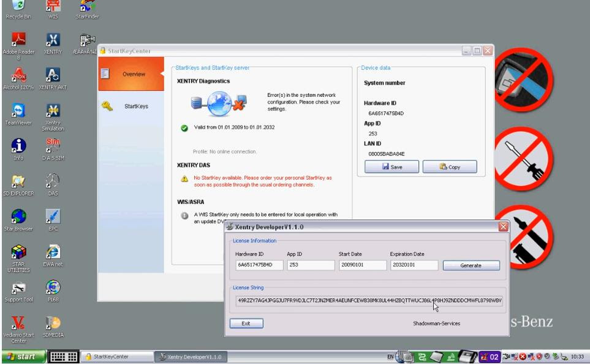Click the yellow warning icon under XENTRY DAS

coord(184,179)
